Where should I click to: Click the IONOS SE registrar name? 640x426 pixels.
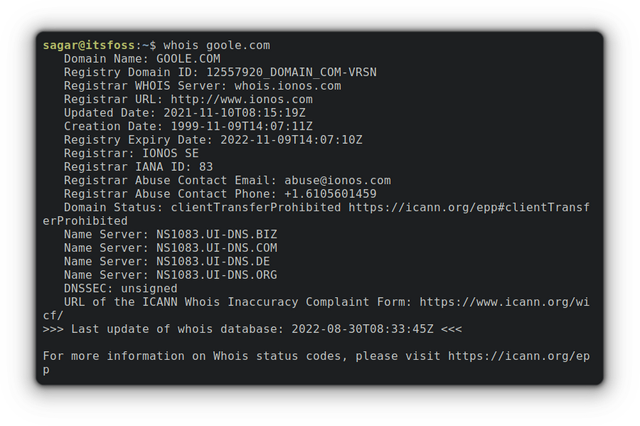point(170,154)
